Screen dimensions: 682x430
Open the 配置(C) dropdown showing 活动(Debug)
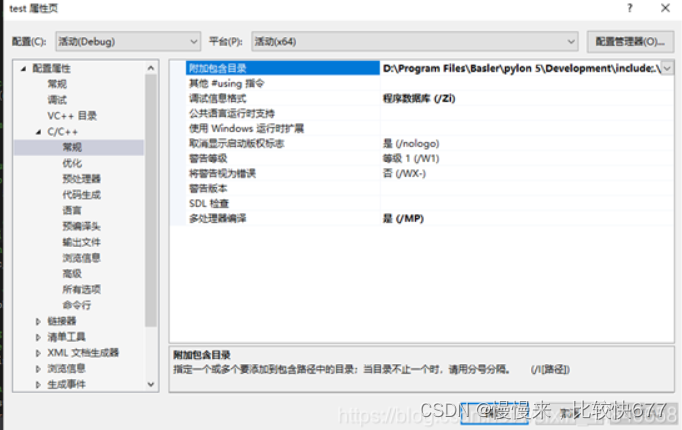[x=128, y=42]
